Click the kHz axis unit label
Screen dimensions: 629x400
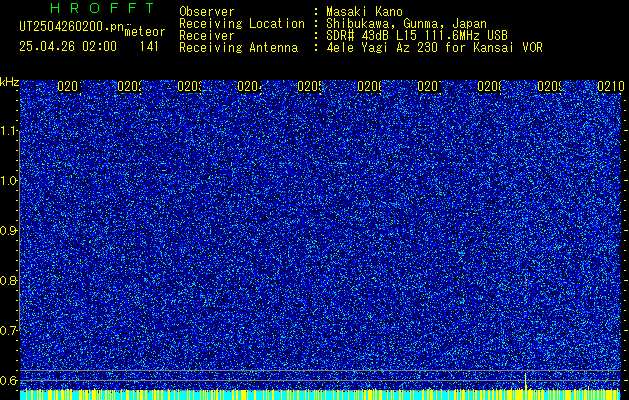[x=9, y=82]
